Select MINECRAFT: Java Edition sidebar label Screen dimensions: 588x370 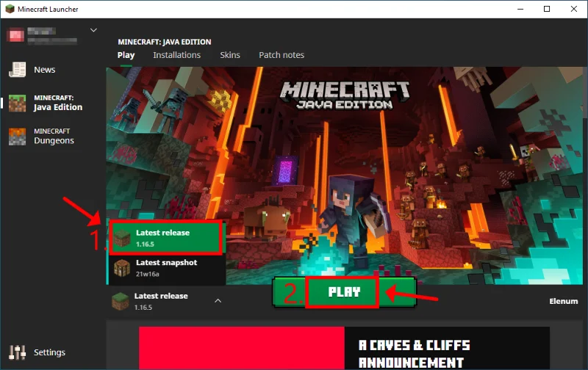[58, 103]
